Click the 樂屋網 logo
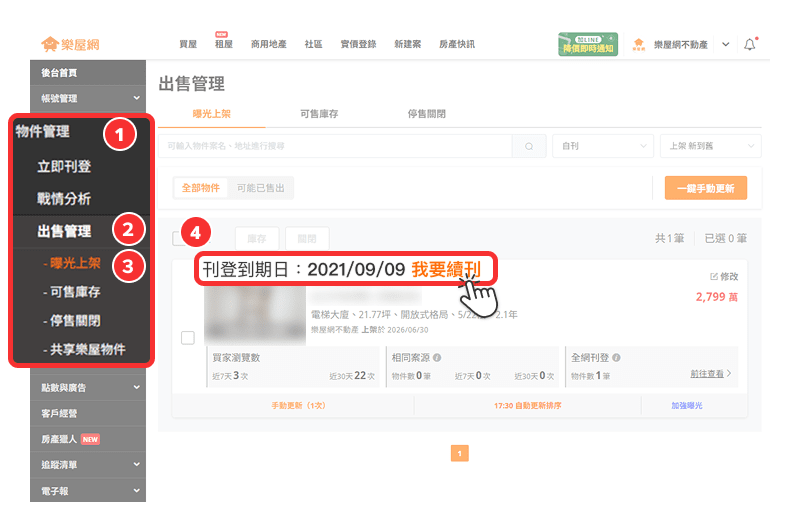Viewport: 800px width, 526px height. (x=70, y=44)
